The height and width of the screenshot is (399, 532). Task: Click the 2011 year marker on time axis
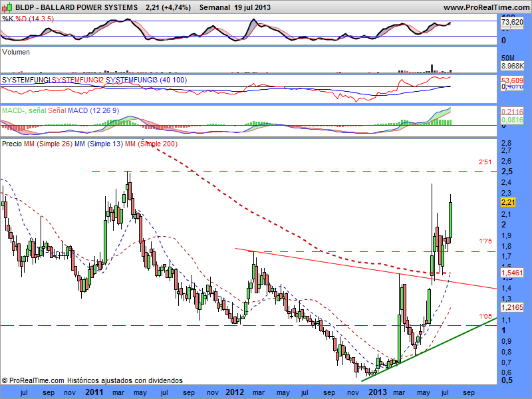pyautogui.click(x=94, y=392)
